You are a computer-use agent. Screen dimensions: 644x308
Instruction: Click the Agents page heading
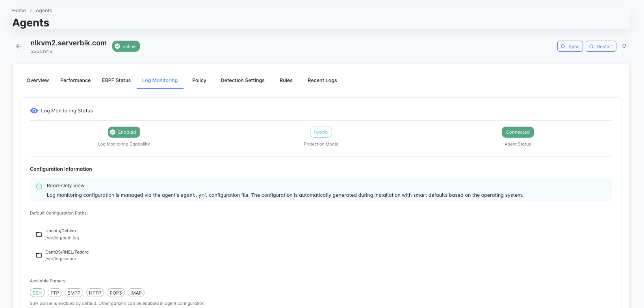coord(31,23)
